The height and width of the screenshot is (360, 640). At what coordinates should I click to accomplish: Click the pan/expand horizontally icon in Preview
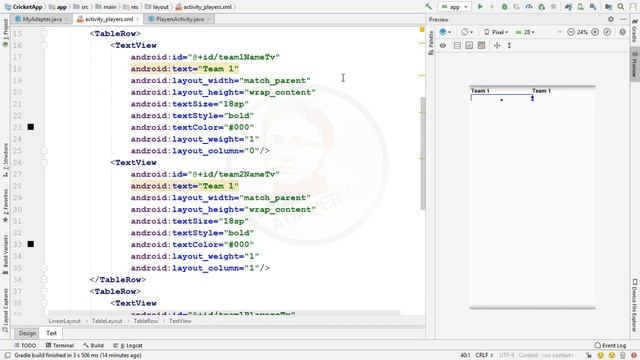[497, 45]
